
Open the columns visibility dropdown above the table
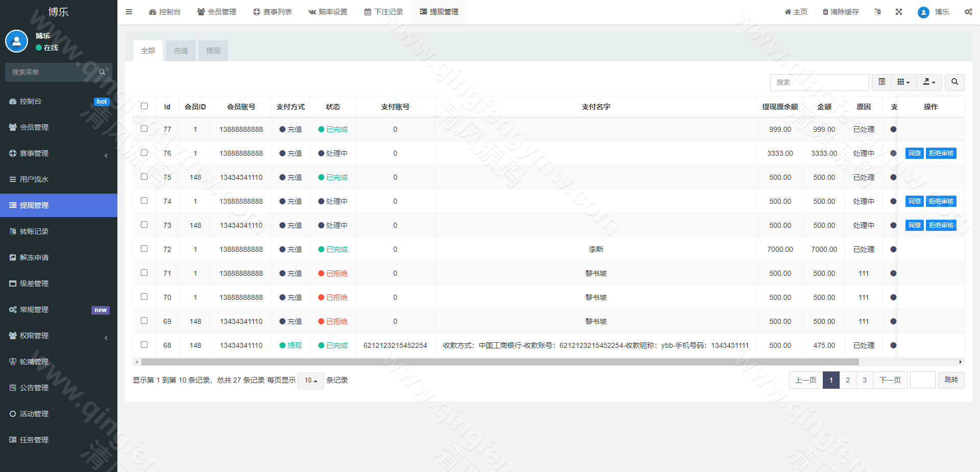click(903, 82)
